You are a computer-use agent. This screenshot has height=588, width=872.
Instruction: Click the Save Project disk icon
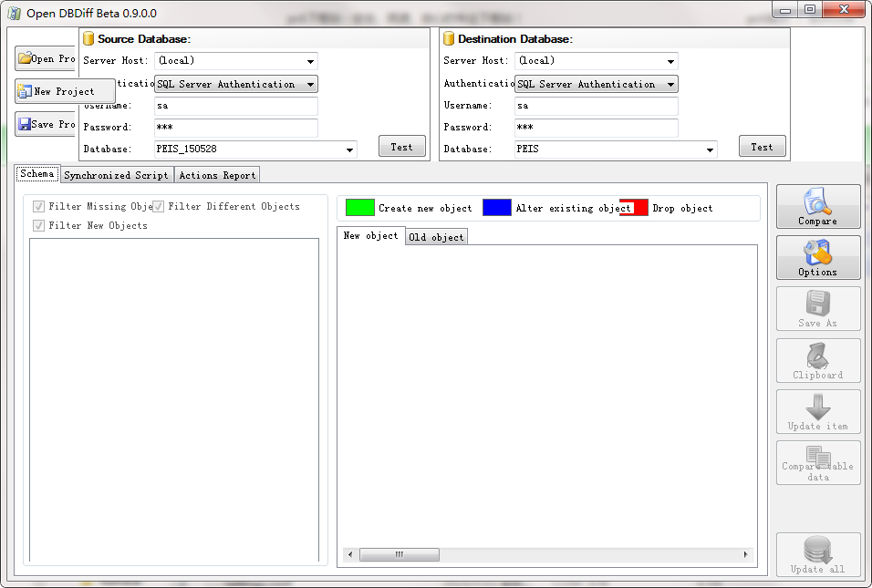click(x=25, y=124)
